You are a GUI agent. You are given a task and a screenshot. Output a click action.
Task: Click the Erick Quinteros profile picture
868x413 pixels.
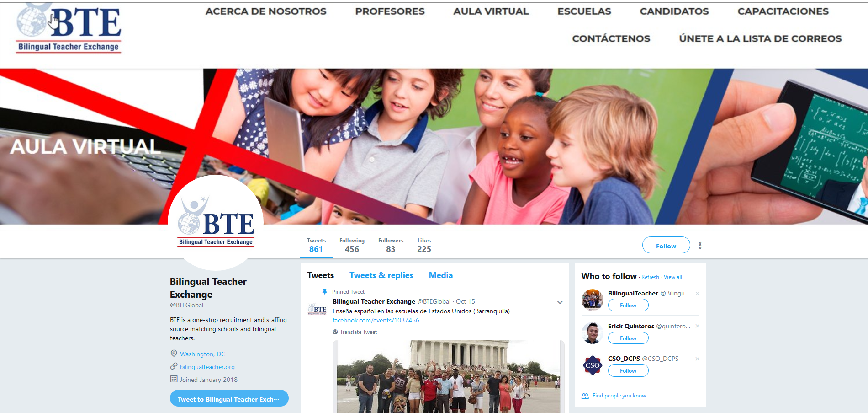click(x=592, y=333)
